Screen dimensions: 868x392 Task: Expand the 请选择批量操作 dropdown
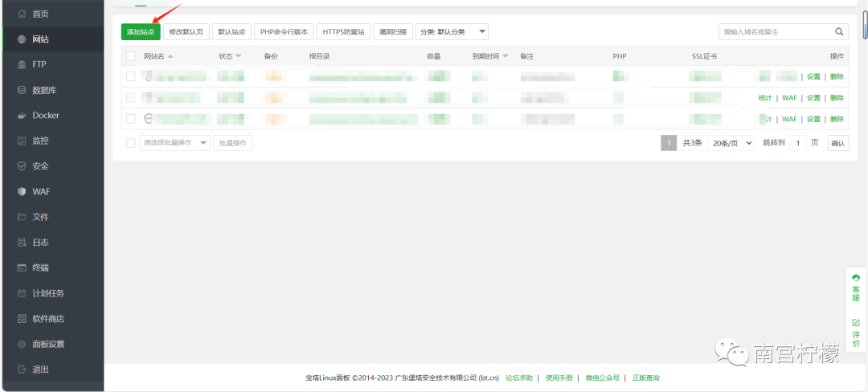point(175,143)
